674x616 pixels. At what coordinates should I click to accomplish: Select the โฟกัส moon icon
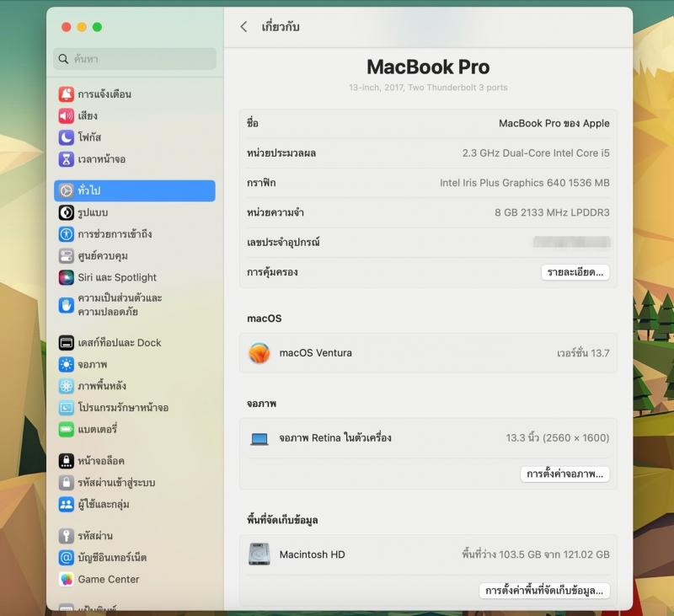pyautogui.click(x=67, y=137)
